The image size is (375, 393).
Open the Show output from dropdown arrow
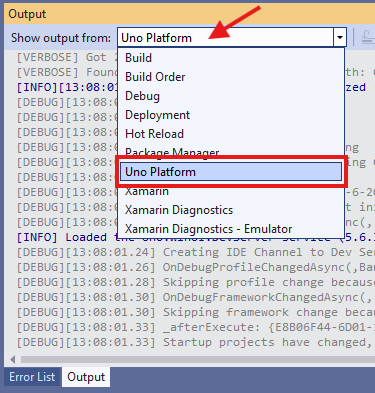(x=340, y=37)
